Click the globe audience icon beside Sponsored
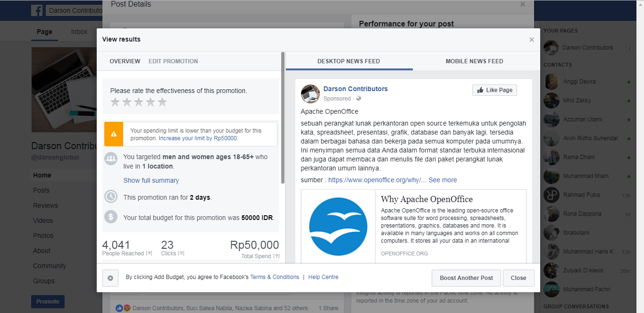This screenshot has width=644, height=313. (x=359, y=99)
